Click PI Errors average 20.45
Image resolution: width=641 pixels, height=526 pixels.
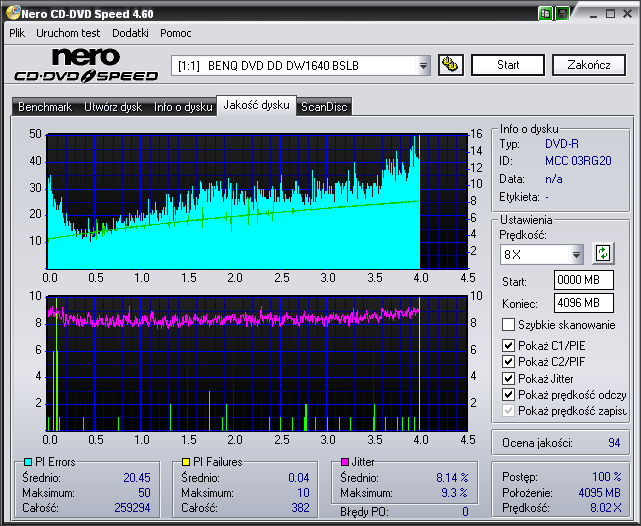137,477
